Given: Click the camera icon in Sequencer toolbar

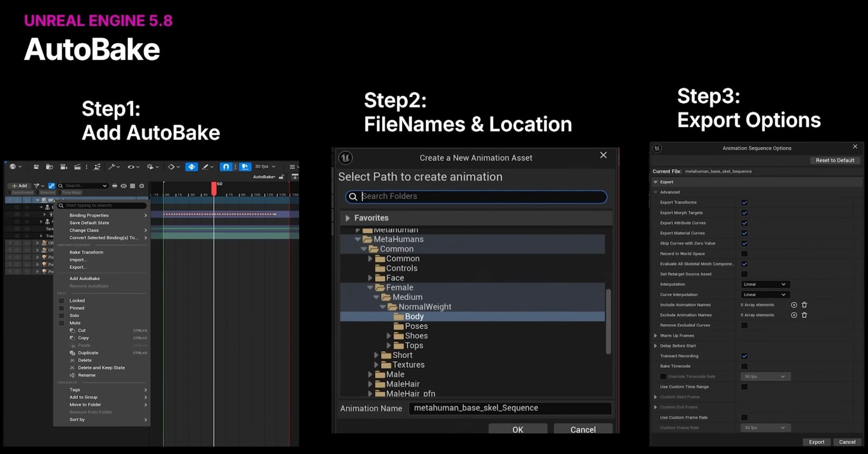Looking at the screenshot, I should tap(64, 167).
